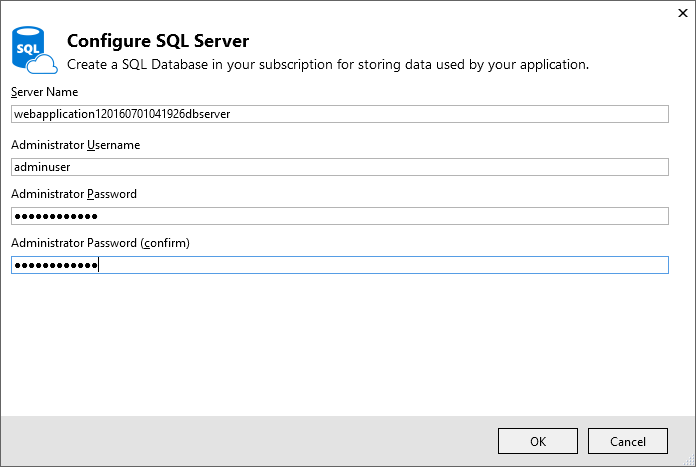This screenshot has height=467, width=696.
Task: Place cursor inside the adminuser text
Action: point(42,167)
